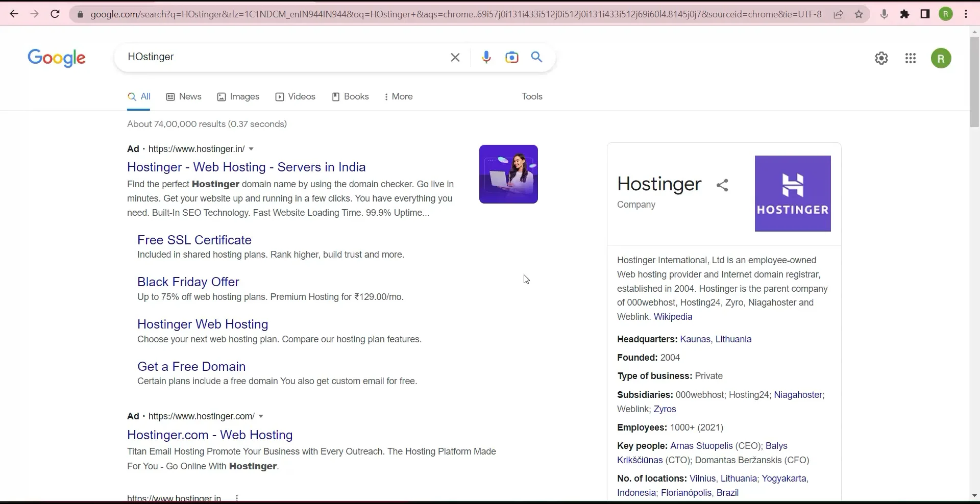Open the Extensions puzzle icon
980x504 pixels.
click(904, 14)
